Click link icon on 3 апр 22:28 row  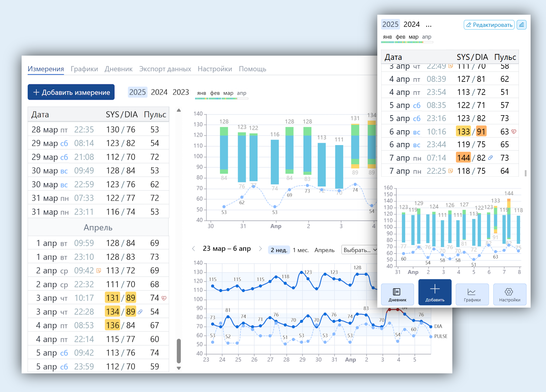[140, 312]
